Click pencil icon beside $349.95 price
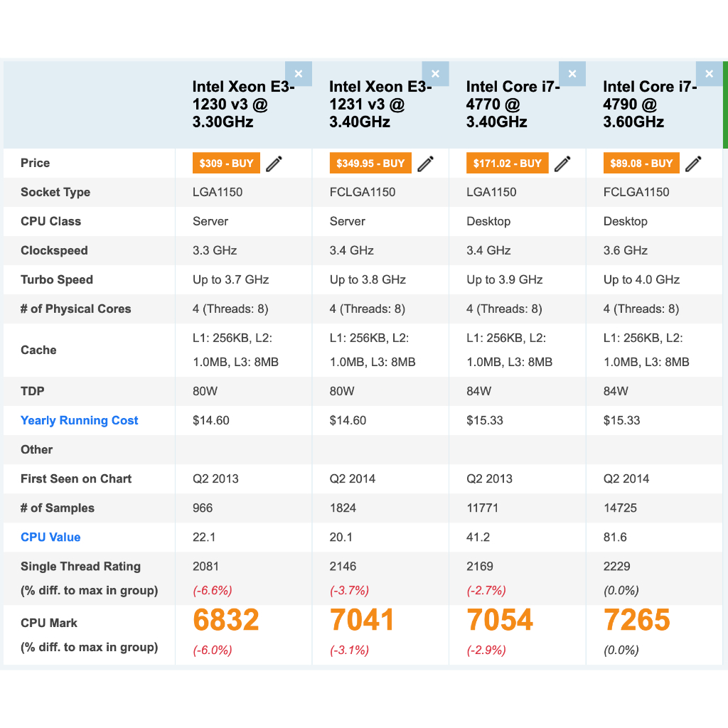Image resolution: width=728 pixels, height=728 pixels. tap(425, 164)
